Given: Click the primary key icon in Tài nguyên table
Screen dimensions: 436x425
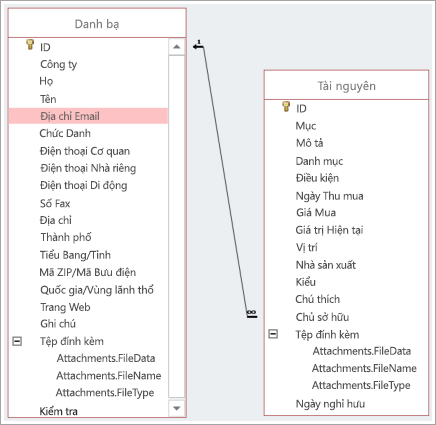Looking at the screenshot, I should pyautogui.click(x=286, y=106).
